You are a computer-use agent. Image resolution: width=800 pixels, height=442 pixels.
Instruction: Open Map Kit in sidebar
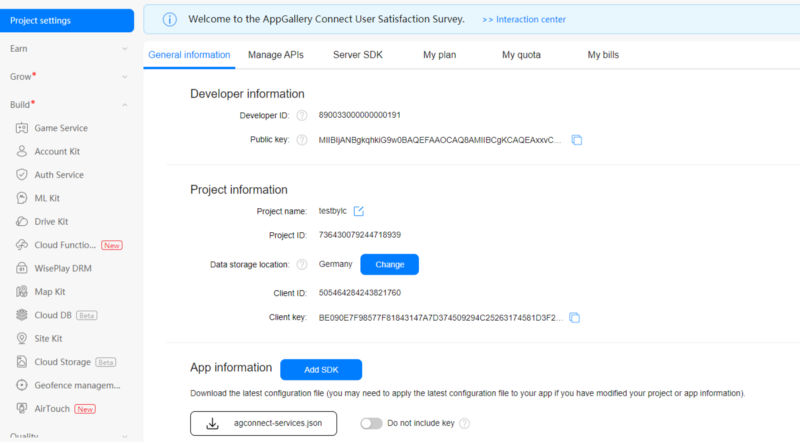click(49, 292)
